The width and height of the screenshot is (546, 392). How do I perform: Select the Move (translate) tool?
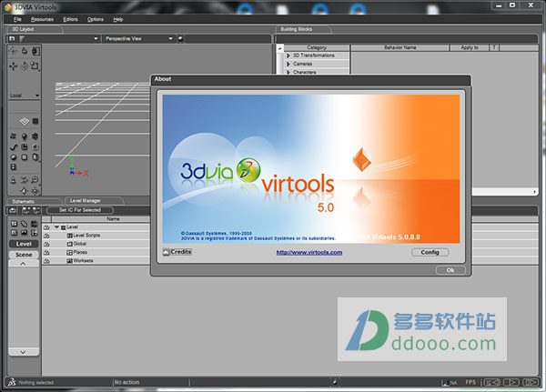tap(14, 65)
